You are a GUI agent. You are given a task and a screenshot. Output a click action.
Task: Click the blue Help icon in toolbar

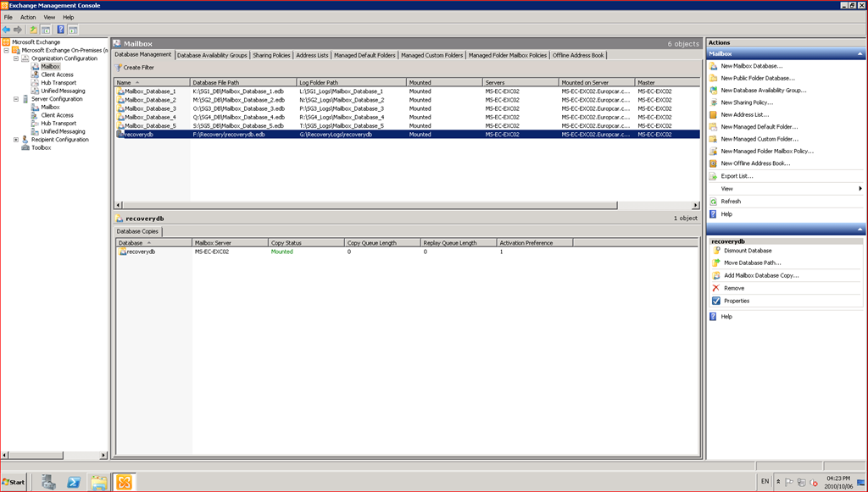pyautogui.click(x=61, y=30)
